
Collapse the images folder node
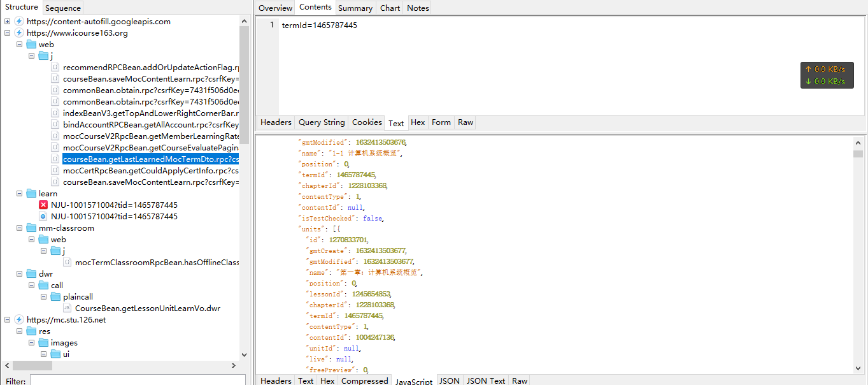click(x=31, y=343)
